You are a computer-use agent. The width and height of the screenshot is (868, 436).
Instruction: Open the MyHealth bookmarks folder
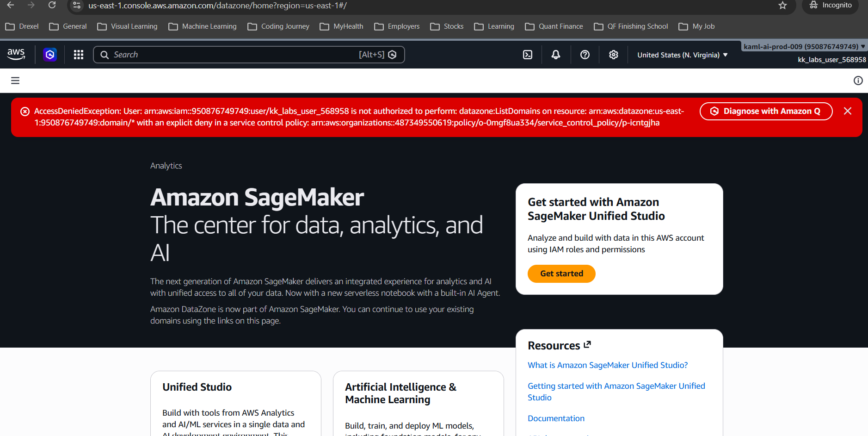pyautogui.click(x=342, y=26)
